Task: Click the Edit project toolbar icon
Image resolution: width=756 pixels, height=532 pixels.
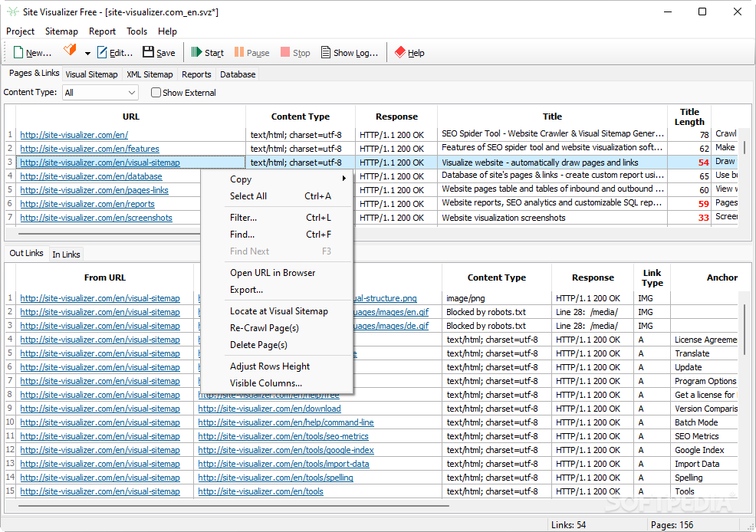Action: 102,53
